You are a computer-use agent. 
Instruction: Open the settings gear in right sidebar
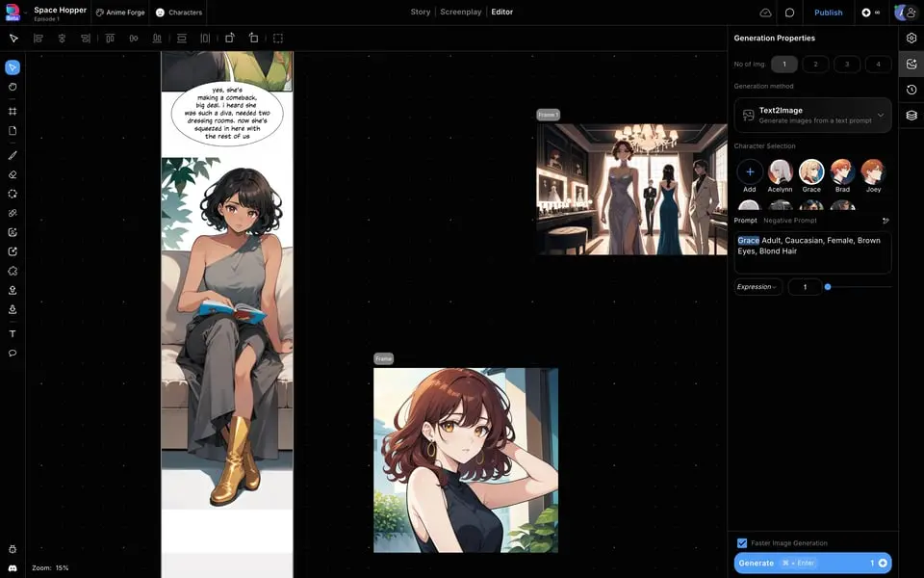tap(911, 39)
